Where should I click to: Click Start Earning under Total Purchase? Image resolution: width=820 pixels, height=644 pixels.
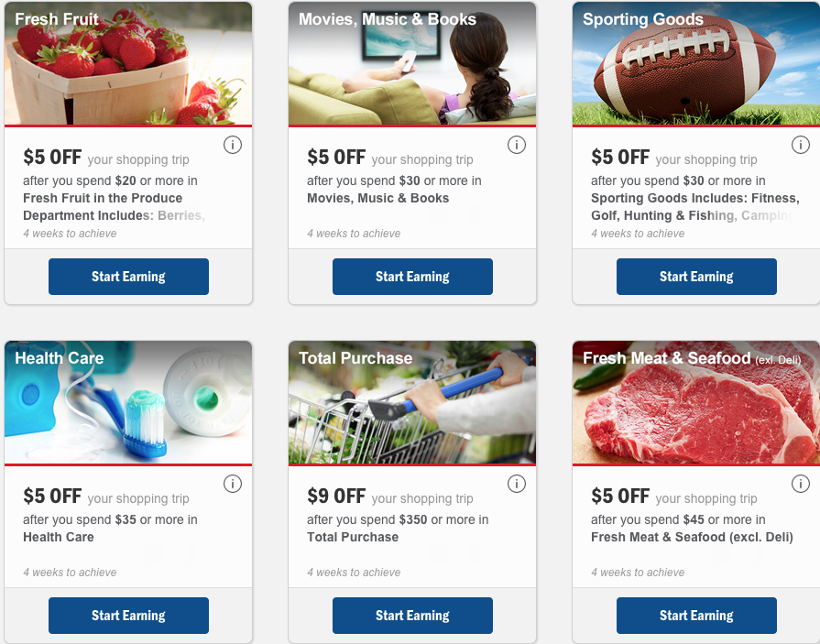(412, 616)
